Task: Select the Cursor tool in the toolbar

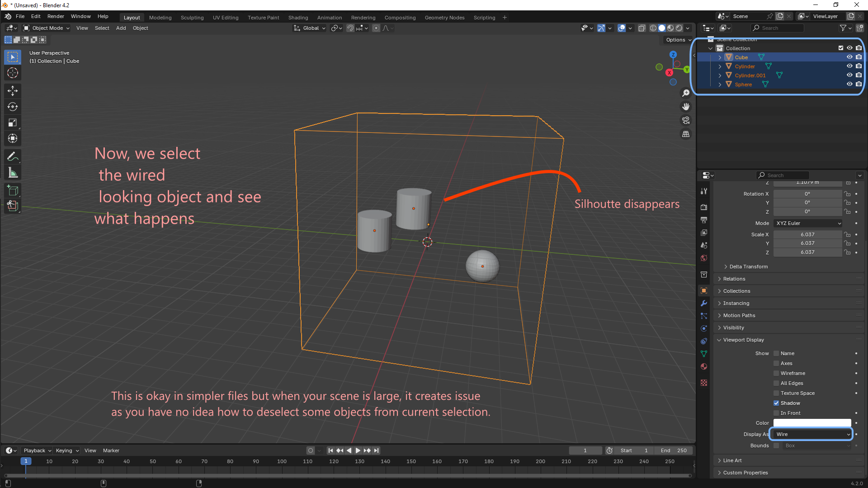Action: tap(13, 73)
